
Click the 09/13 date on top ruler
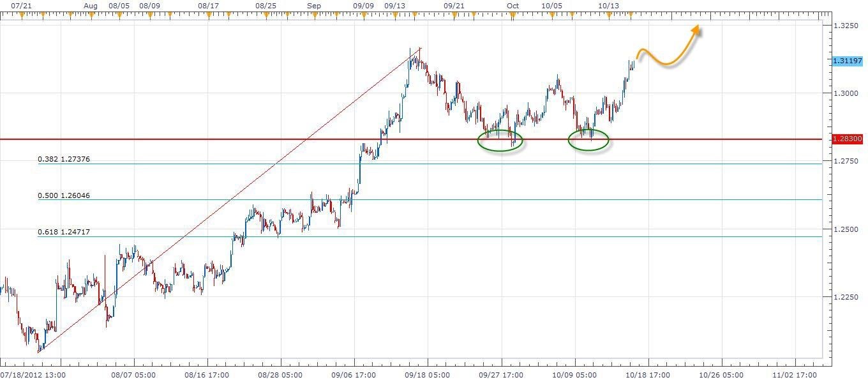pos(395,5)
